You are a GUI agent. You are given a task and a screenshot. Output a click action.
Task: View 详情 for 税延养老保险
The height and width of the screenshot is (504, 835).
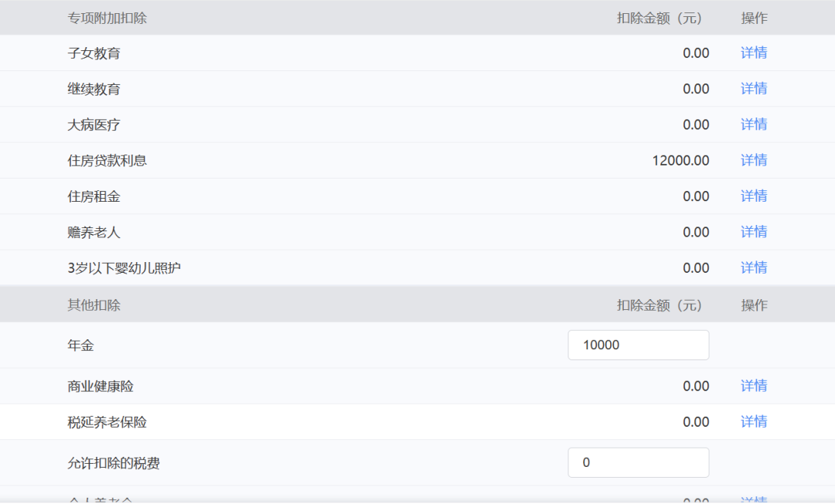[x=754, y=421]
